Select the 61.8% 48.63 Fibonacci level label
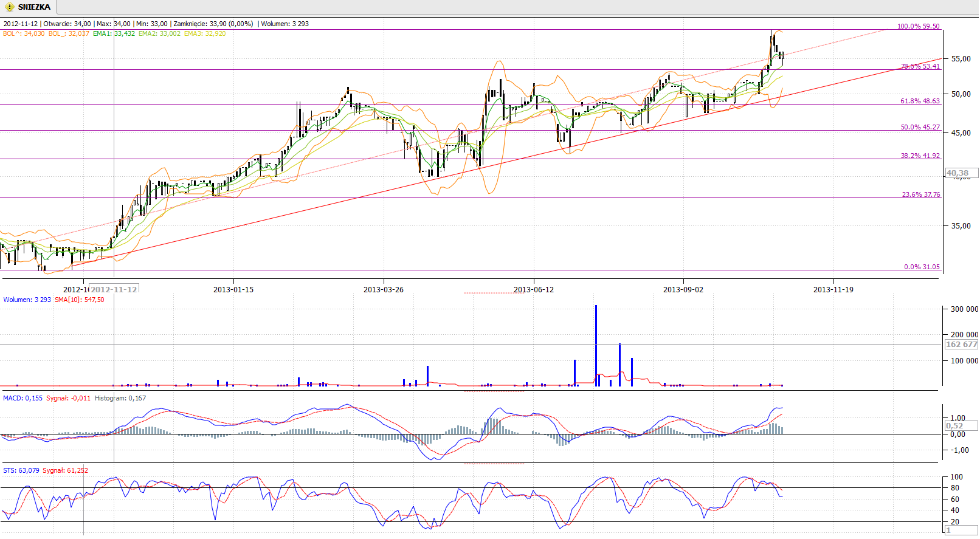 (x=920, y=101)
